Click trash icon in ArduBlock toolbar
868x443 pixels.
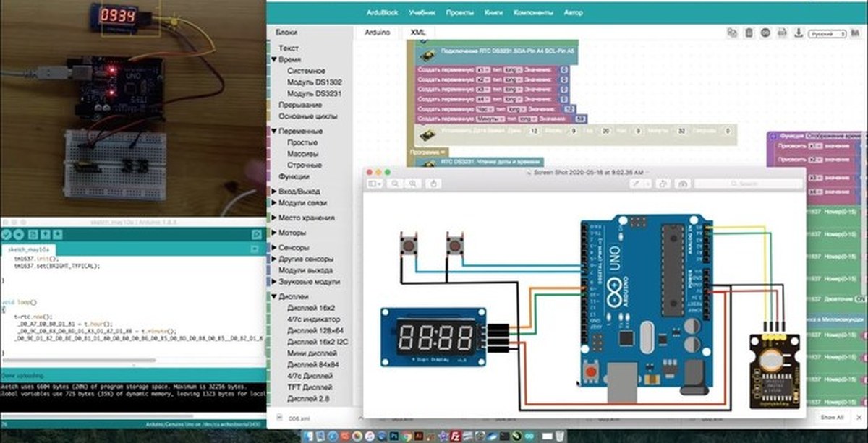[x=749, y=33]
